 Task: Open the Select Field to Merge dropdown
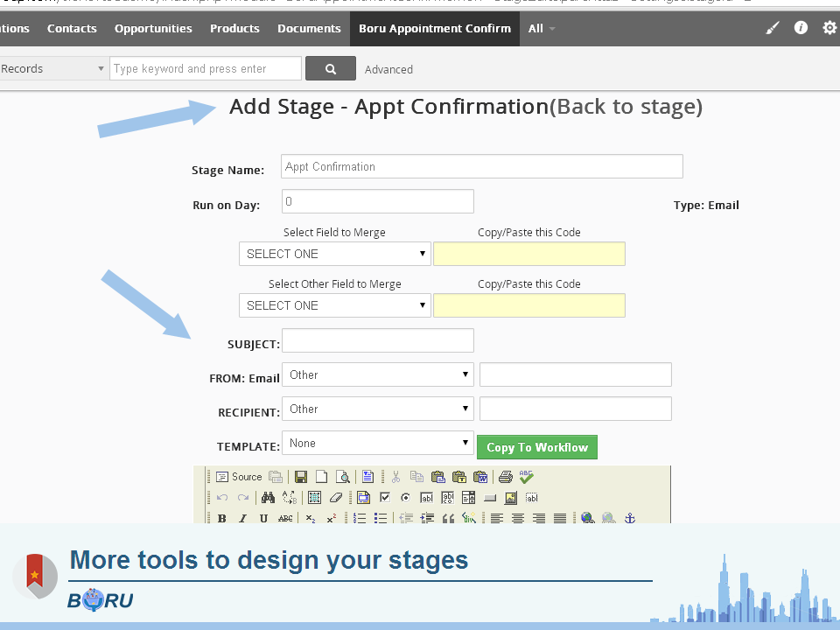335,254
